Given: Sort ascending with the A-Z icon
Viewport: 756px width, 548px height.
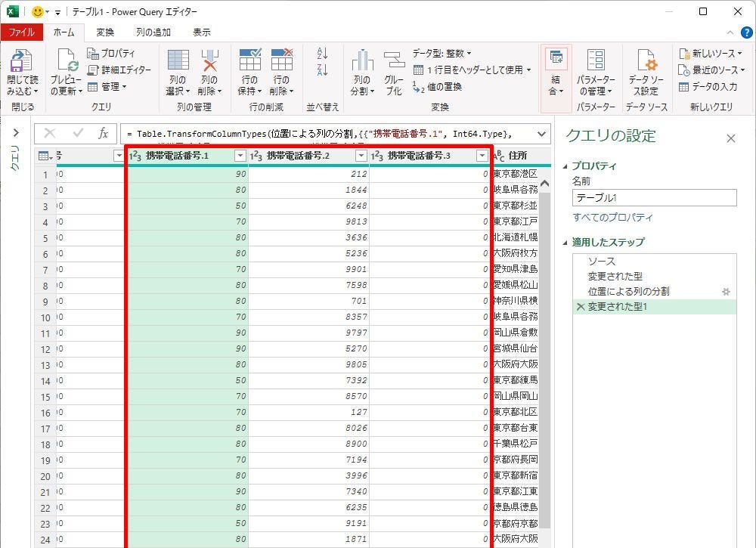Looking at the screenshot, I should click(323, 54).
